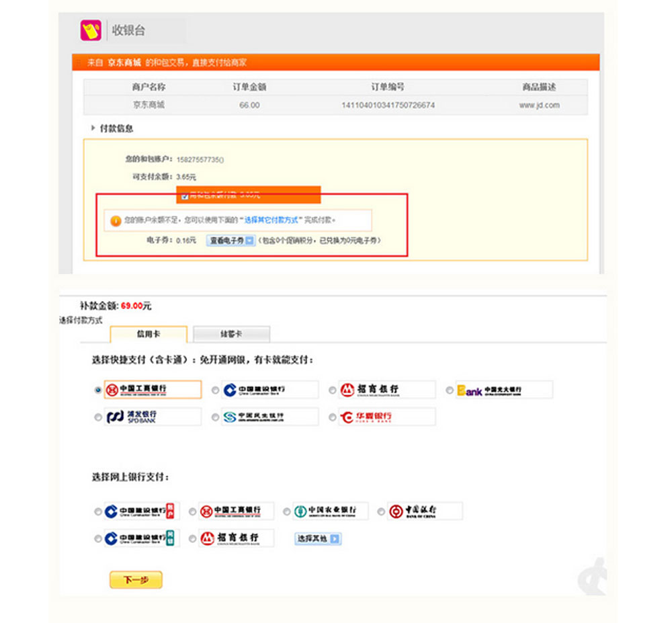Click the order amount 66.00
The height and width of the screenshot is (623, 672).
249,105
